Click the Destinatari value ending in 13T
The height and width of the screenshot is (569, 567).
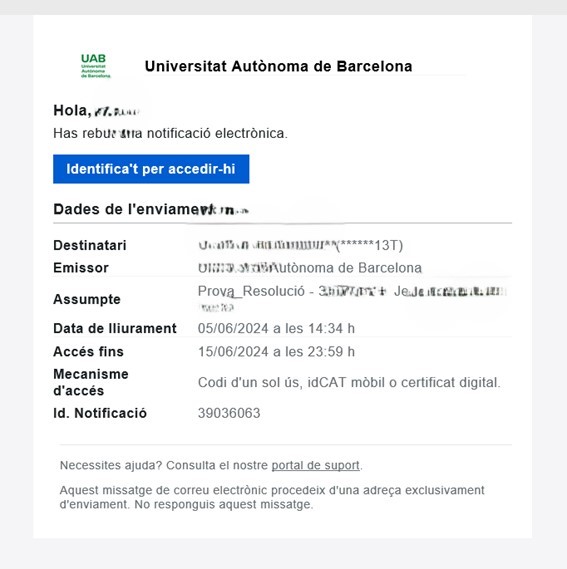click(x=301, y=246)
